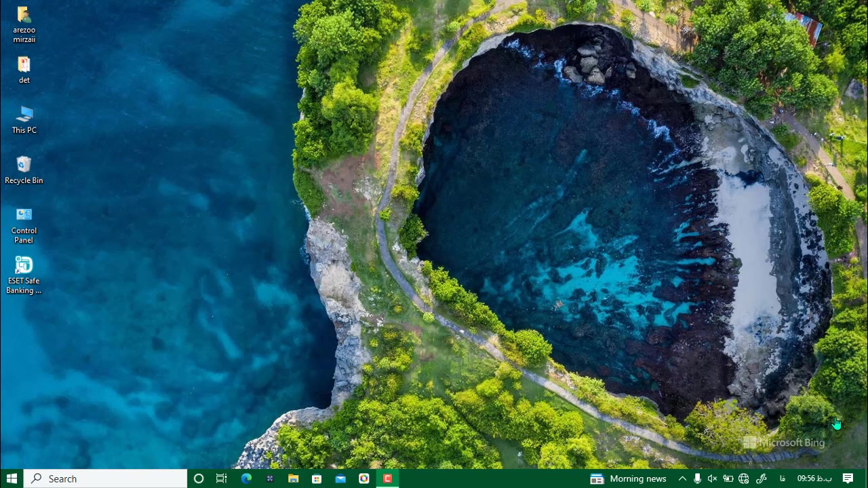Image resolution: width=868 pixels, height=488 pixels.
Task: Open the arezoo mirzaii folder icon
Action: pos(24,24)
